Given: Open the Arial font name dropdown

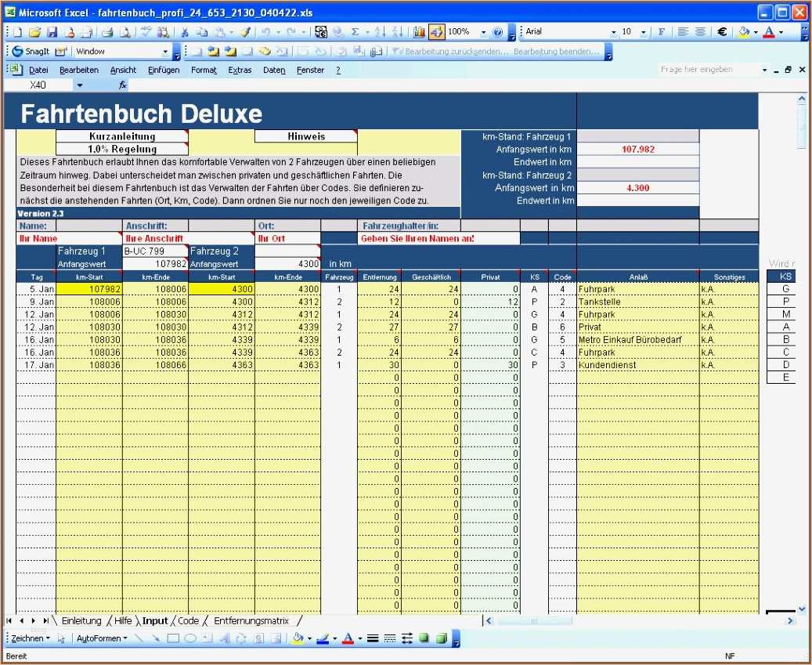Looking at the screenshot, I should tap(614, 32).
